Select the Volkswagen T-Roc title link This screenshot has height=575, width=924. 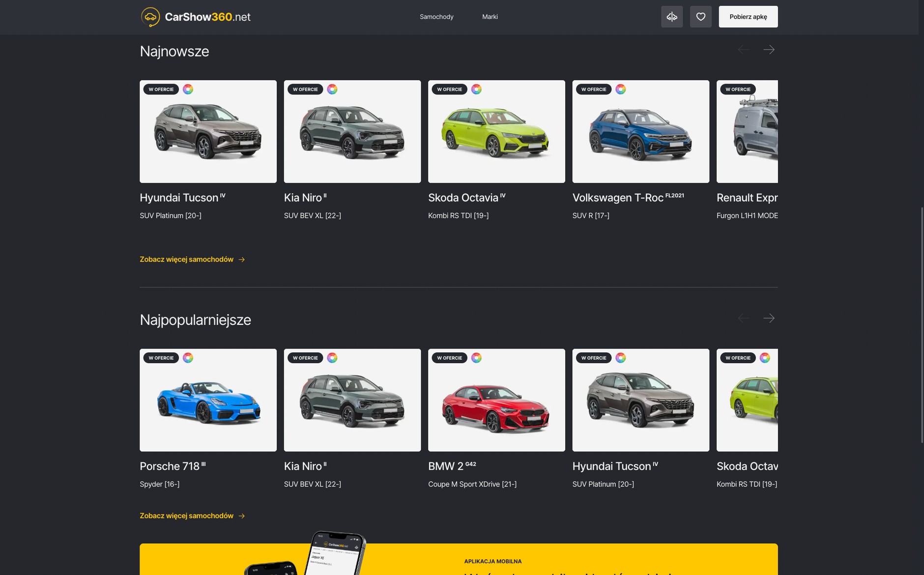coord(618,198)
